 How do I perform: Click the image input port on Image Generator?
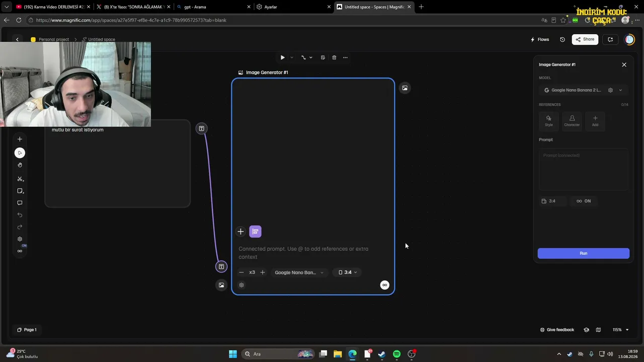click(221, 285)
